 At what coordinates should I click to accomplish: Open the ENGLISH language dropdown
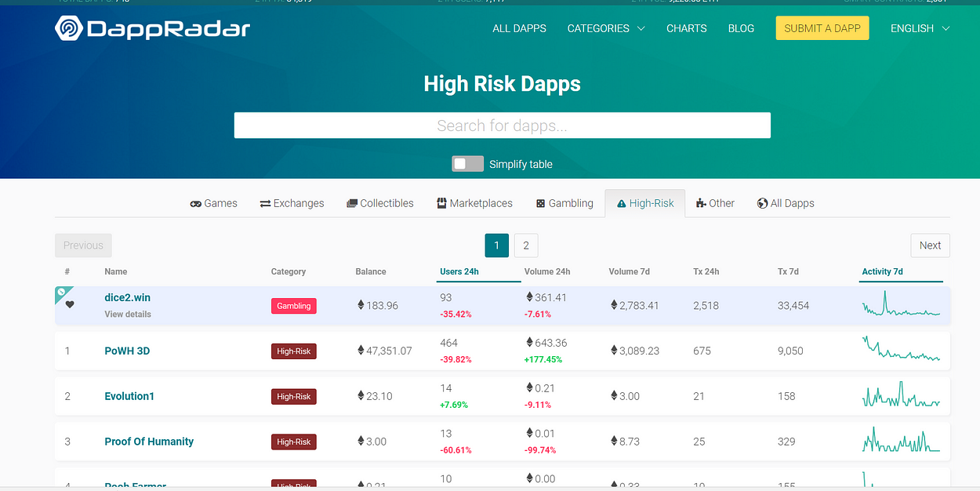tap(920, 28)
